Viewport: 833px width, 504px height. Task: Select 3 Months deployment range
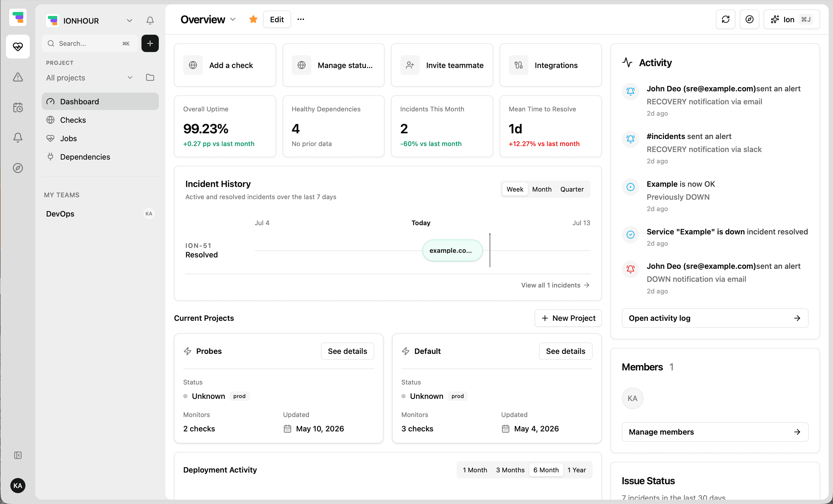[510, 470]
